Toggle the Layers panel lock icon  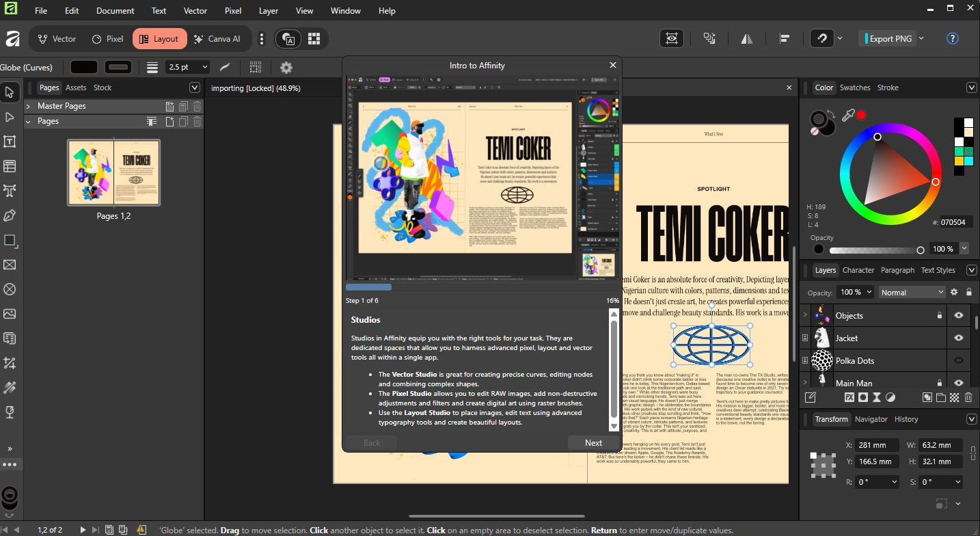(x=968, y=292)
